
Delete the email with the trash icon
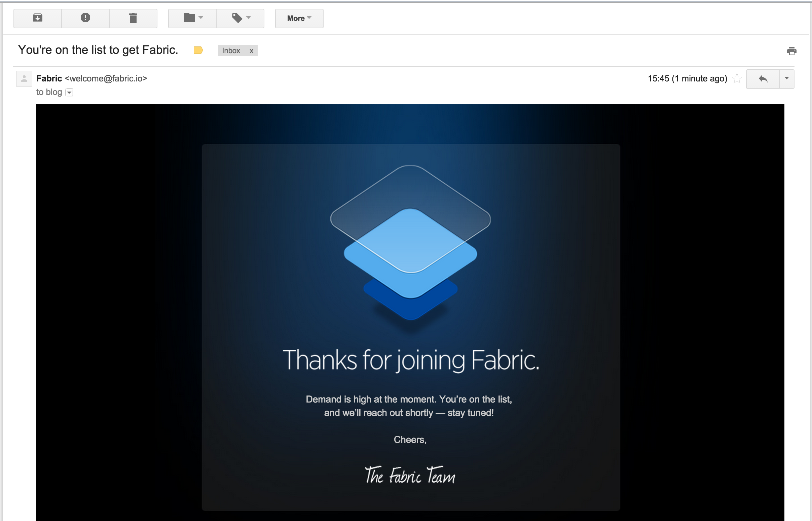(133, 18)
